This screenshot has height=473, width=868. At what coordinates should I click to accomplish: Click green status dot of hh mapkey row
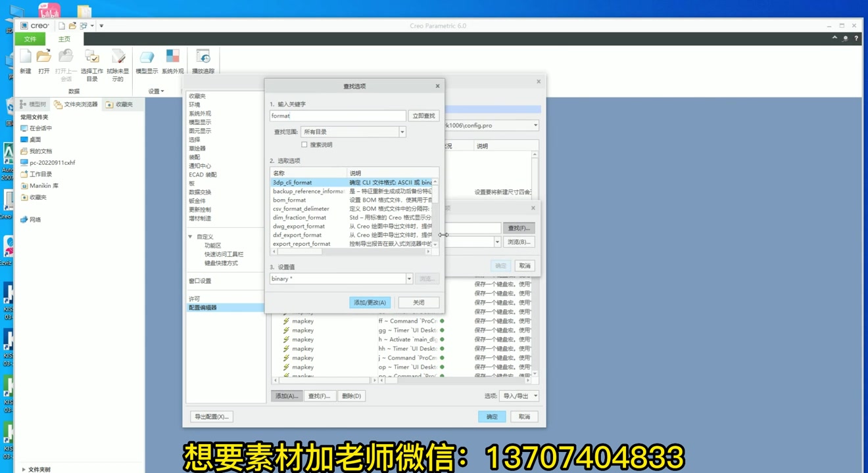click(442, 349)
